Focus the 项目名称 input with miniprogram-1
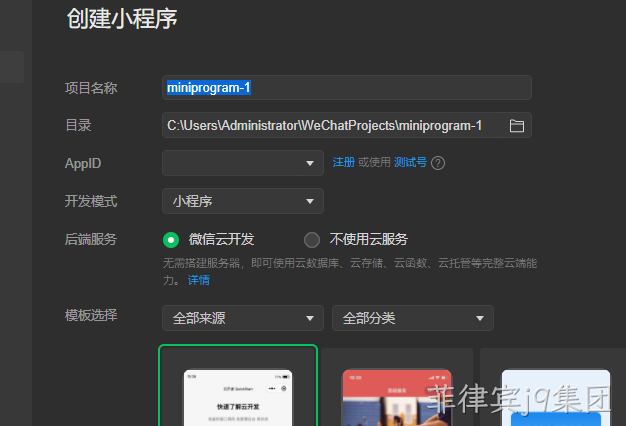Screen dimensions: 626x426 pos(347,87)
